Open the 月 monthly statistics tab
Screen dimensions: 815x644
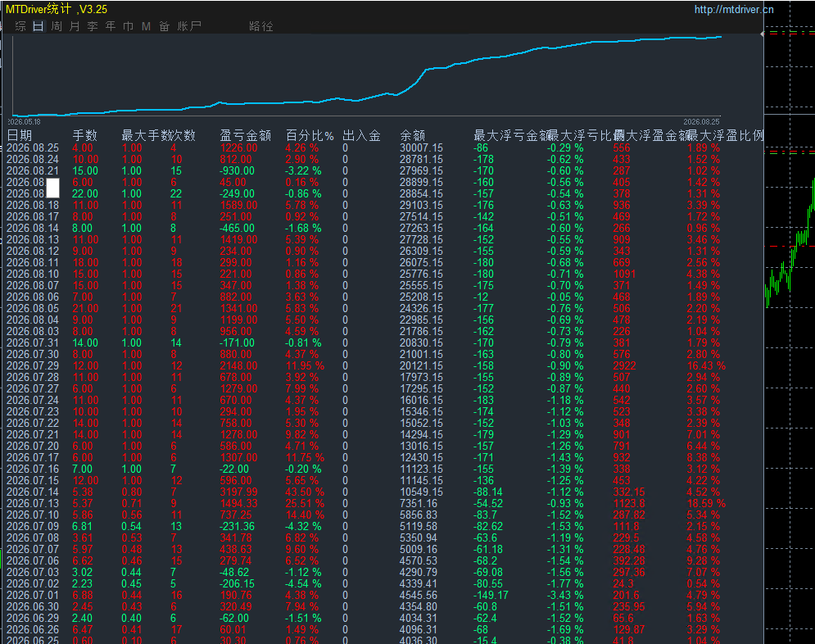(x=75, y=26)
